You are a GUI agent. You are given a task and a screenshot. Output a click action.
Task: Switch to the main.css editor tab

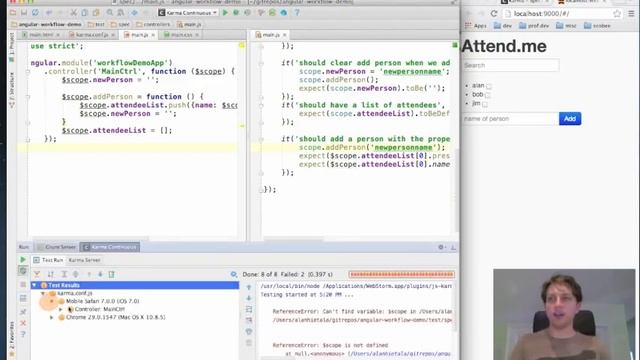(x=181, y=35)
